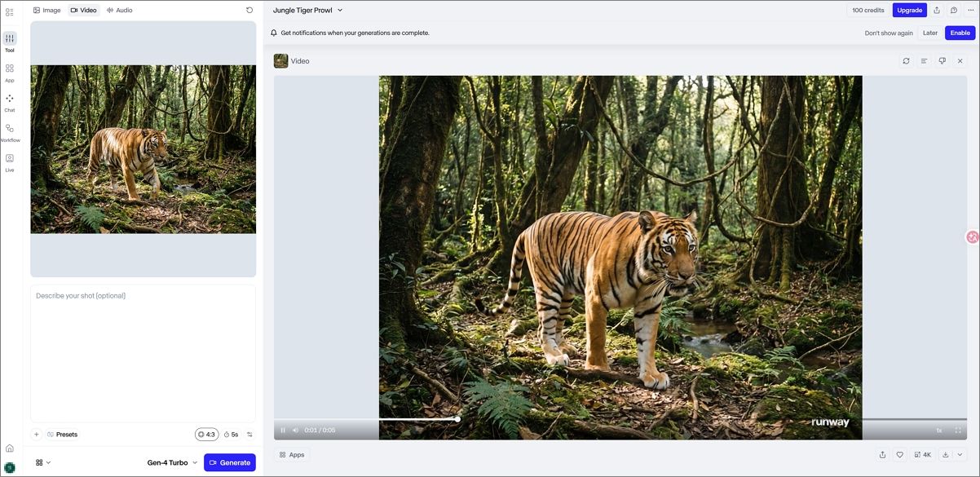Viewport: 980px width, 477px height.
Task: Switch to the Image tab
Action: 47,11
